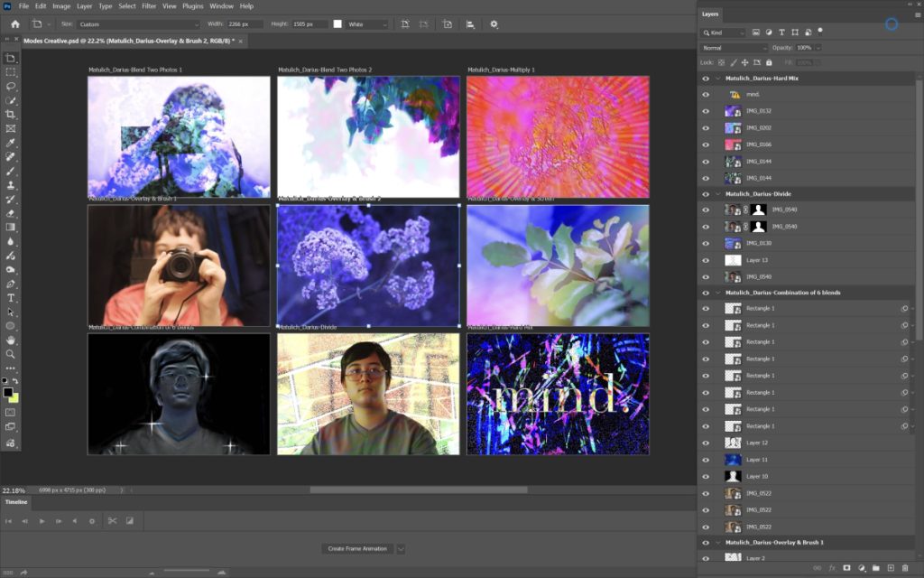Hide layer IMG_0166
This screenshot has width=924, height=578.
(x=706, y=144)
